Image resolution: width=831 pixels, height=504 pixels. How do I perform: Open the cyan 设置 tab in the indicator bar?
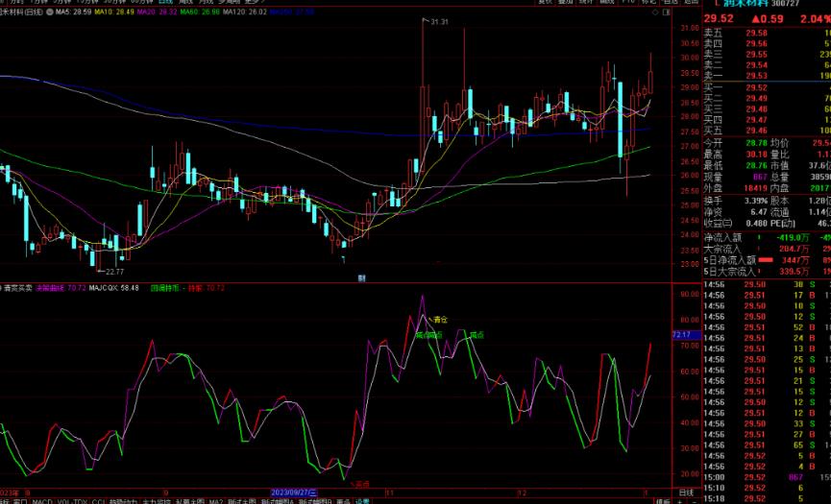coord(362,501)
